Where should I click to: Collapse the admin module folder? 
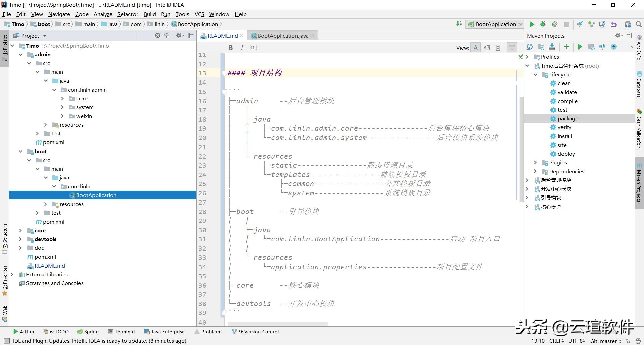point(21,54)
